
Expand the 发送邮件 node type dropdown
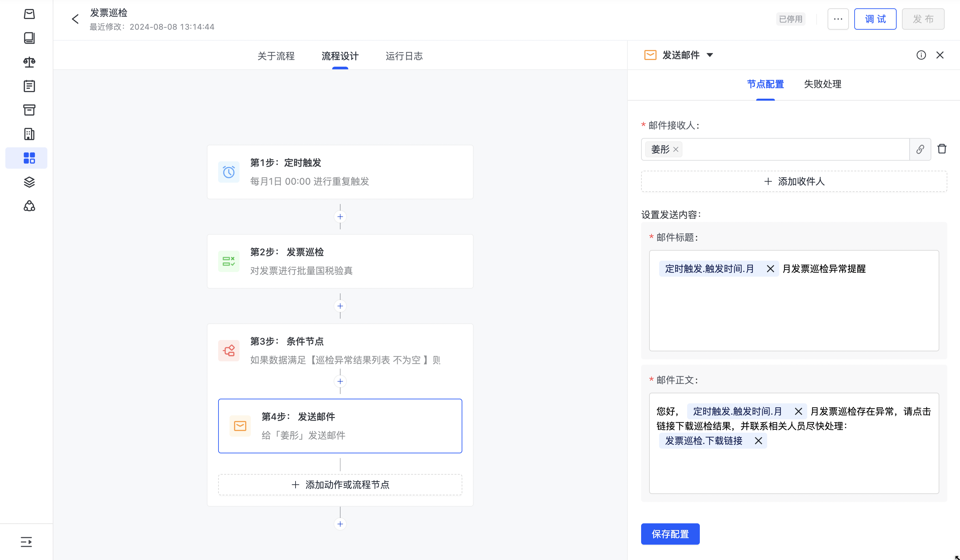709,55
